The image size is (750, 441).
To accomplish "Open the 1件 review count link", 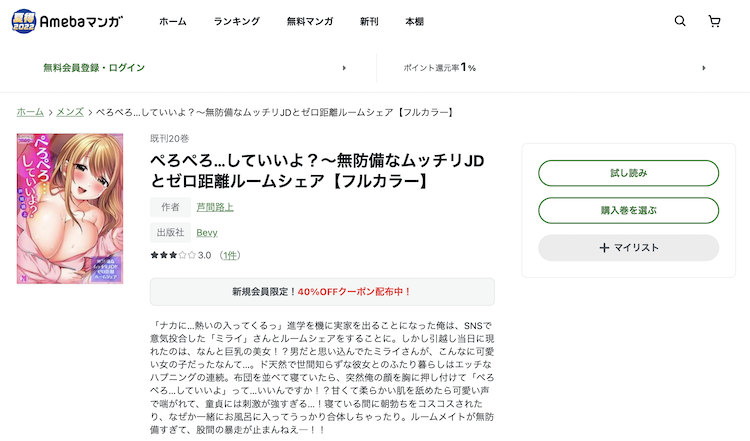I will point(230,255).
